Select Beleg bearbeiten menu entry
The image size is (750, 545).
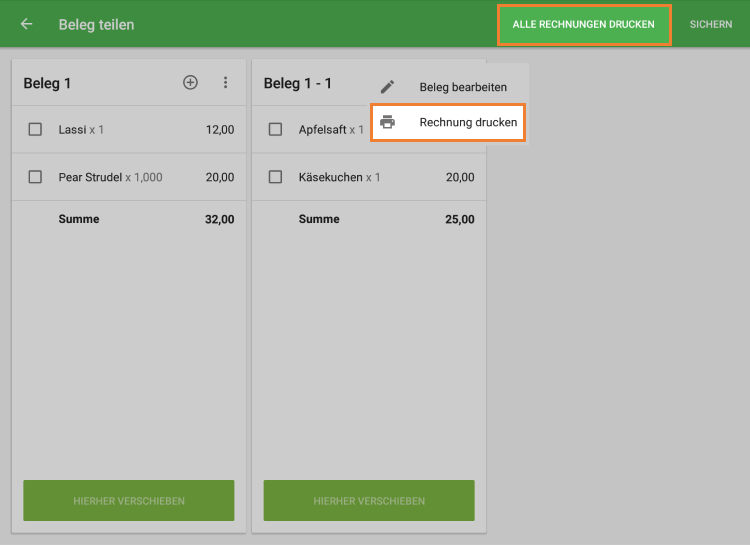[x=450, y=87]
